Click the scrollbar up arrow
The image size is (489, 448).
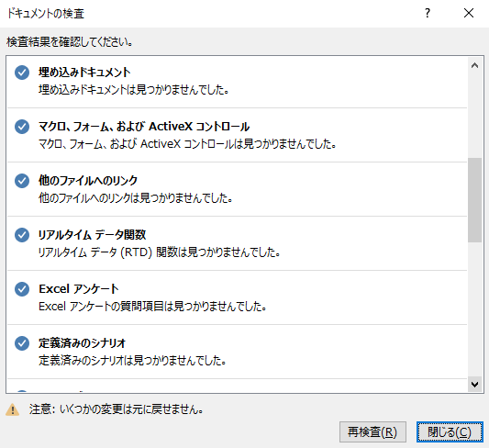(474, 65)
